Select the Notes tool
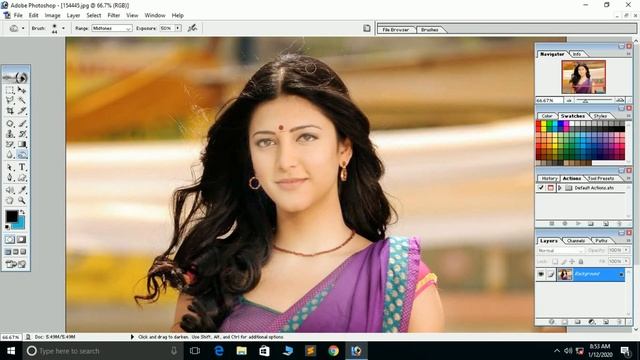This screenshot has width=640, height=360. pyautogui.click(x=10, y=190)
